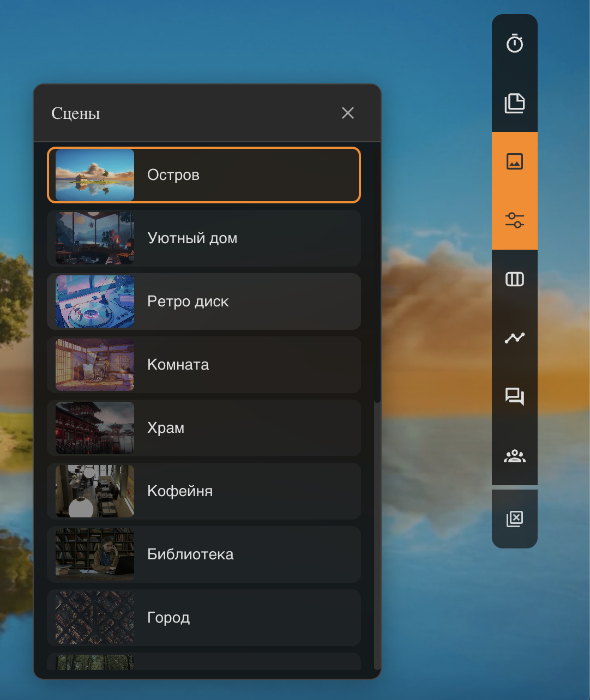
Task: Close the Сцены panel
Action: click(348, 113)
